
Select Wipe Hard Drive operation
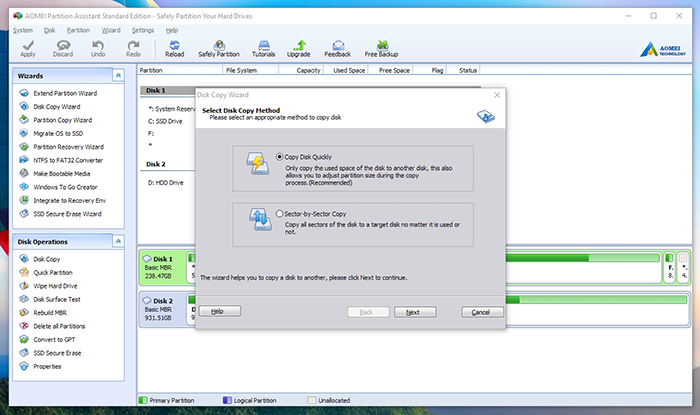(x=55, y=286)
